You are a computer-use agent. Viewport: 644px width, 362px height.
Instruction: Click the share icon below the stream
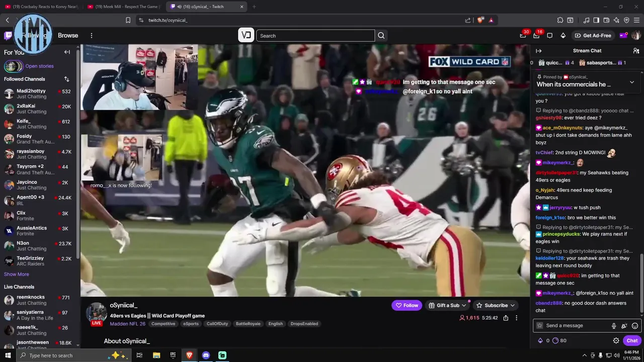[506, 318]
